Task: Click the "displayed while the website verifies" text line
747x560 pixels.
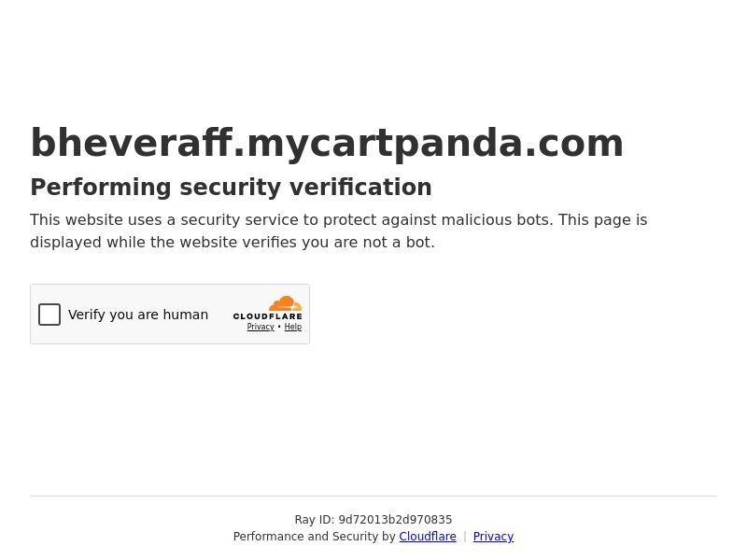Action: [x=233, y=243]
